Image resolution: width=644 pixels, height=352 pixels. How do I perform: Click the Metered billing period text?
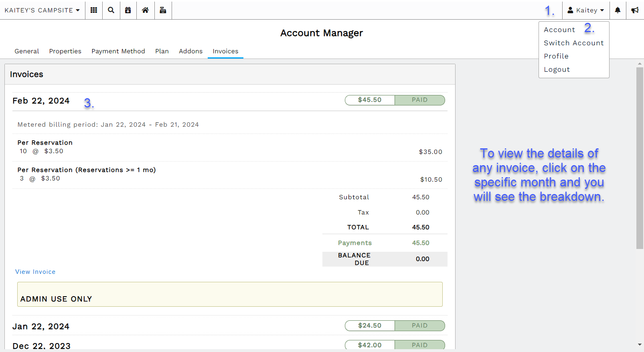click(108, 125)
